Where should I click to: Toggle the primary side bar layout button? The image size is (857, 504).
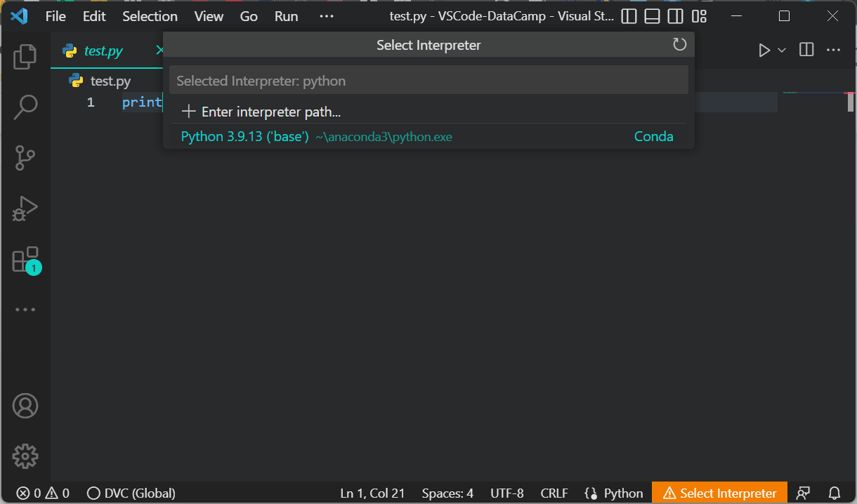tap(629, 16)
